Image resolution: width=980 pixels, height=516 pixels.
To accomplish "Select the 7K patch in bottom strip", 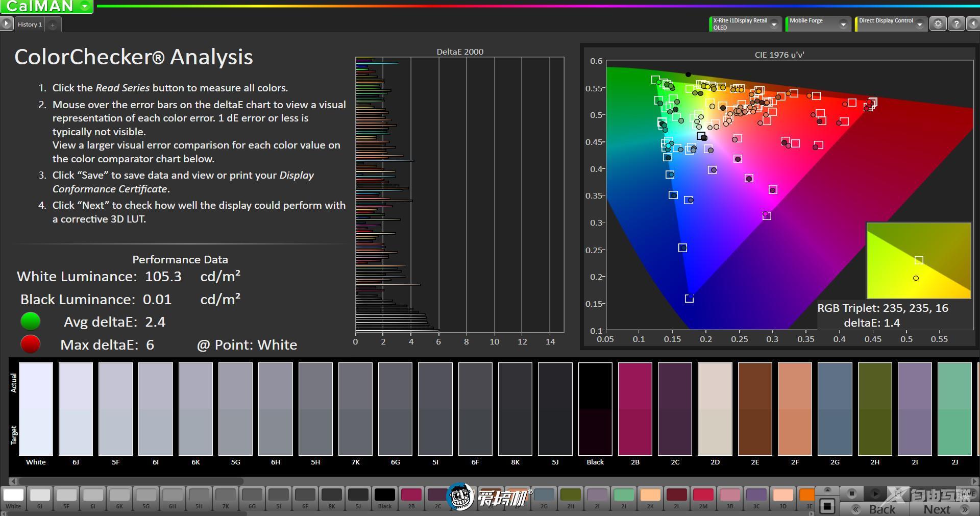I will tap(226, 498).
